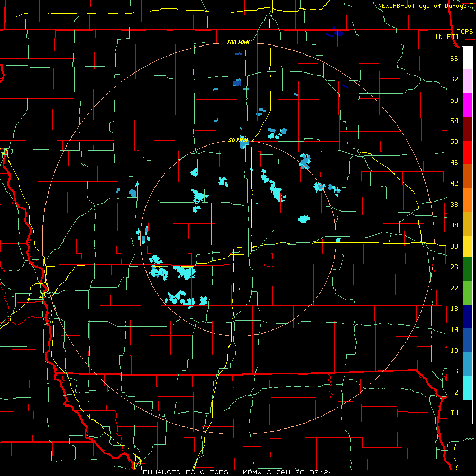The height and width of the screenshot is (476, 476).
Task: Click the 50 NMI range ring label
Action: click(239, 141)
